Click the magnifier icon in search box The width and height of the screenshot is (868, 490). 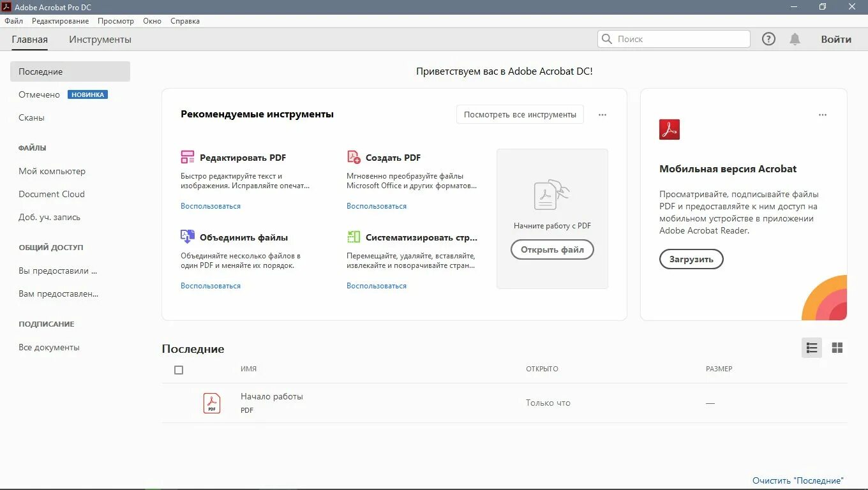pos(607,39)
